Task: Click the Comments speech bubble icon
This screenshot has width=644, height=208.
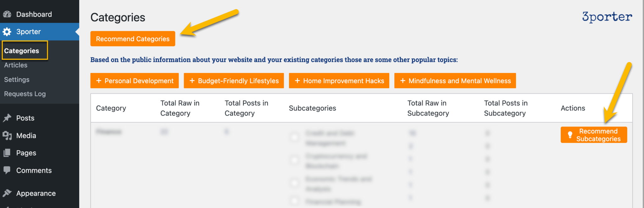Action: [7, 170]
